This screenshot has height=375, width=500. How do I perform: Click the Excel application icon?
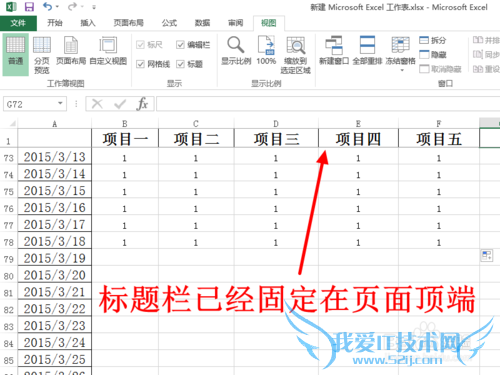pos(11,7)
